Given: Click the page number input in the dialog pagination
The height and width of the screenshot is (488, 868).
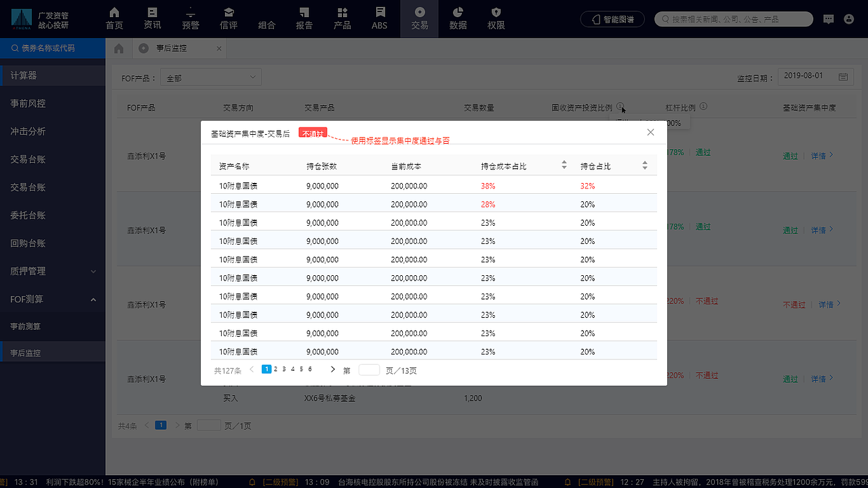Looking at the screenshot, I should tap(369, 369).
